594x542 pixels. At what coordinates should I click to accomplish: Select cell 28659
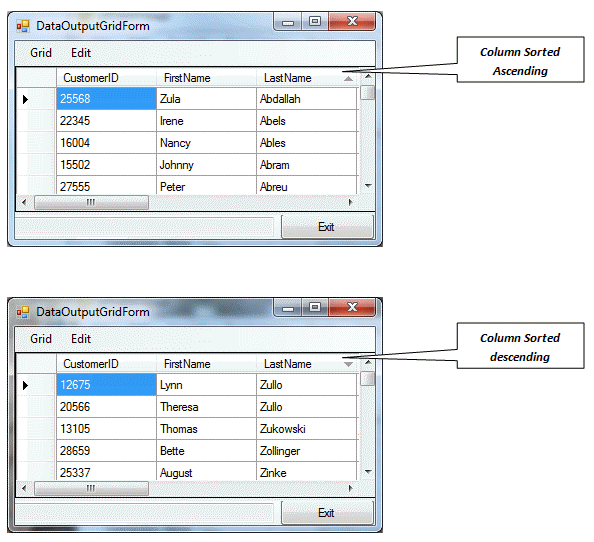[x=106, y=451]
